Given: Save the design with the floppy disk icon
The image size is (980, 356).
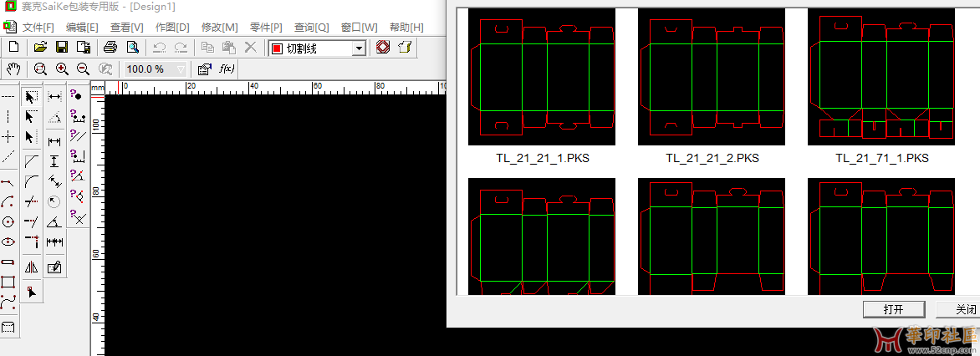Looking at the screenshot, I should (x=62, y=48).
